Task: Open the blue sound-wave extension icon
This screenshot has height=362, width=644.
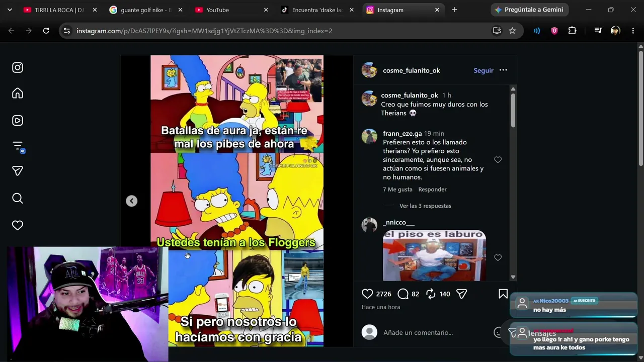Action: [537, 31]
